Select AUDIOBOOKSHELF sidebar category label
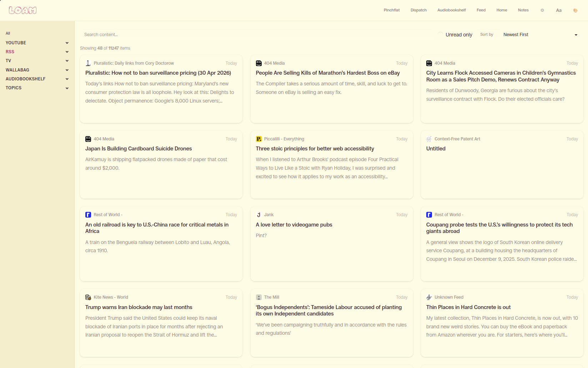The height and width of the screenshot is (368, 588). coord(25,79)
